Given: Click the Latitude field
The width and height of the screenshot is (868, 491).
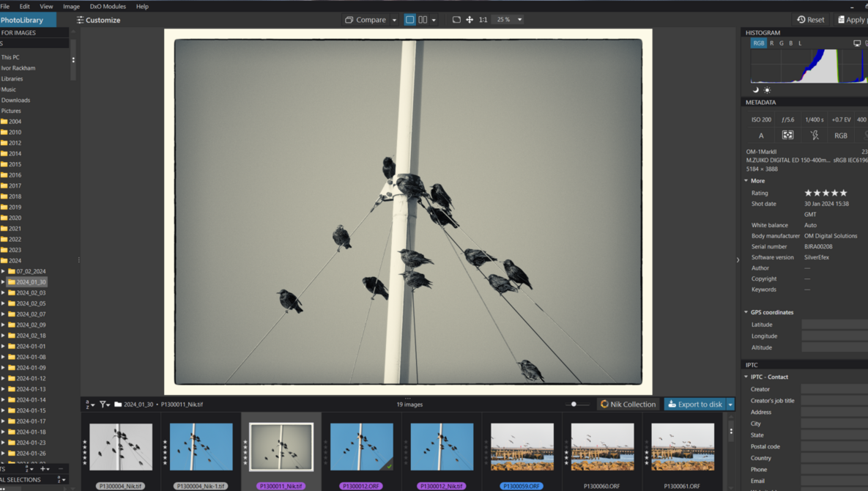Looking at the screenshot, I should click(835, 325).
